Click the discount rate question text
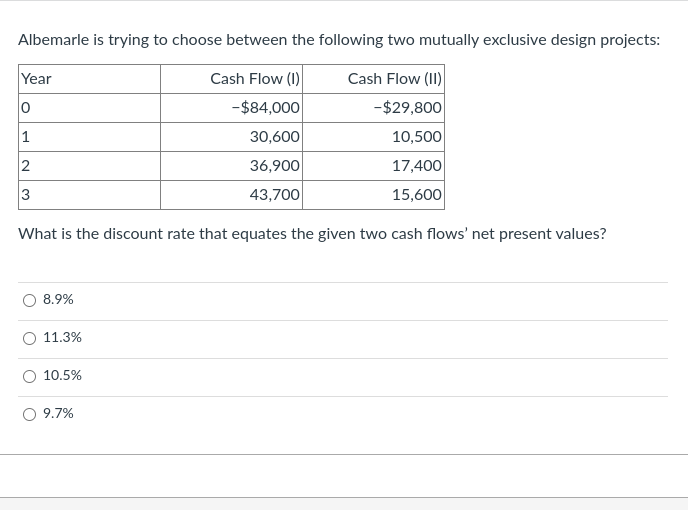The height and width of the screenshot is (510, 688). click(312, 234)
